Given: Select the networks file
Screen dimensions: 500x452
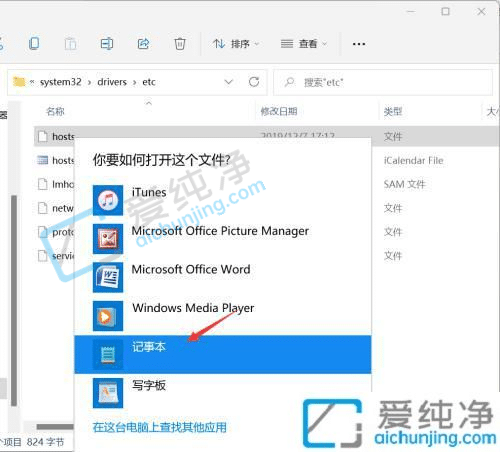Looking at the screenshot, I should tap(56, 208).
